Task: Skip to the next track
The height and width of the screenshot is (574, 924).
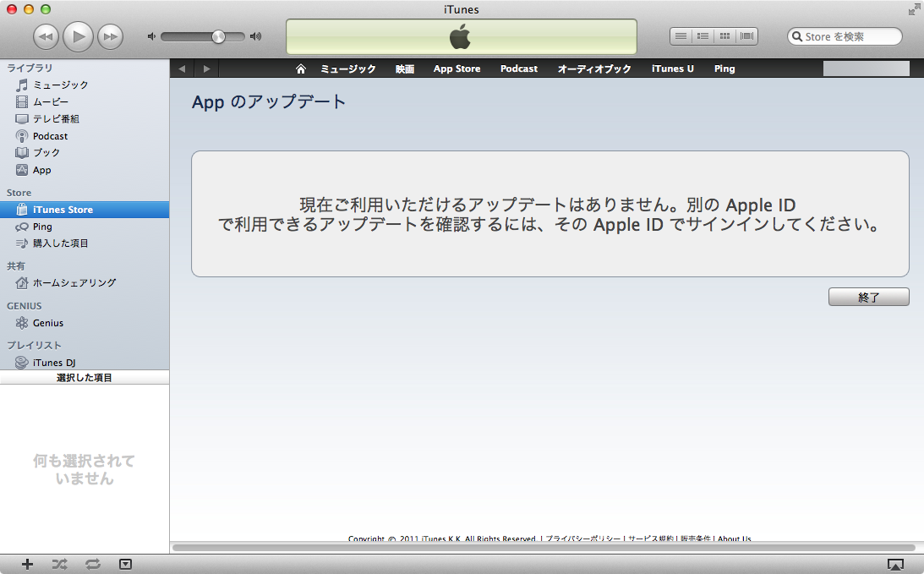Action: [x=110, y=36]
